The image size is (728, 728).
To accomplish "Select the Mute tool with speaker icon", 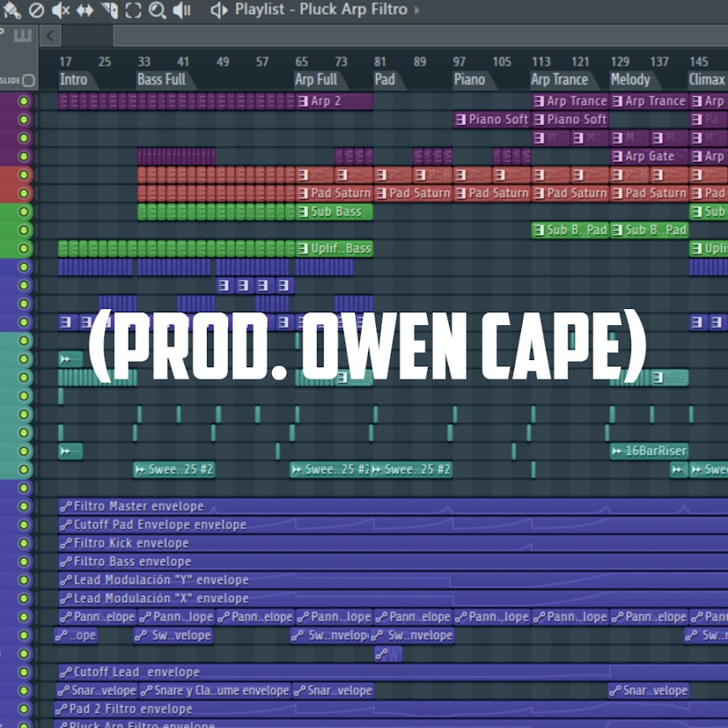I will coord(61,10).
